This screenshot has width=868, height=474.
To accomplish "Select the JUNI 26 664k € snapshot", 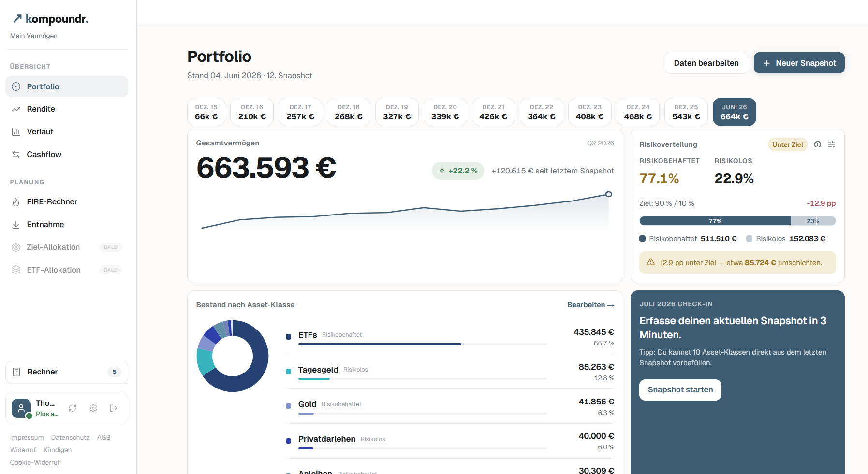I will 735,112.
